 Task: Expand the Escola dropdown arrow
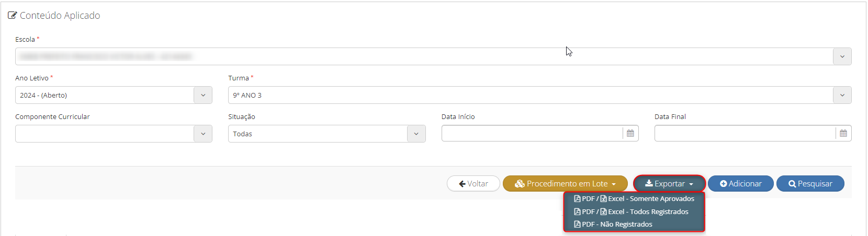pos(842,56)
